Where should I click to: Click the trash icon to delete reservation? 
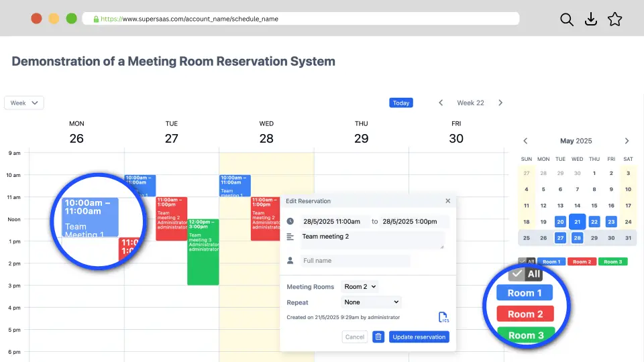click(378, 337)
